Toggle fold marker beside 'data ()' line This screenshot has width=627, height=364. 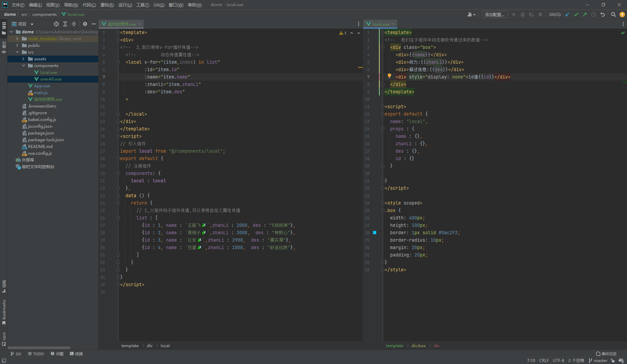point(118,195)
